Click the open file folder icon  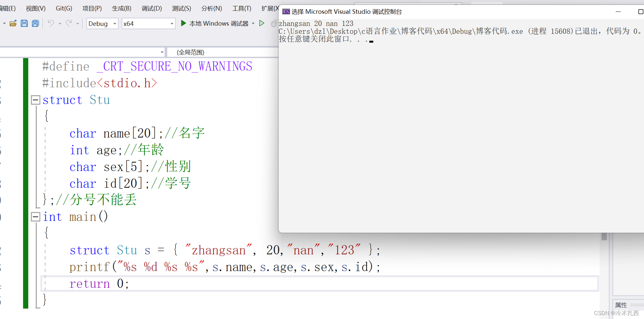[13, 23]
